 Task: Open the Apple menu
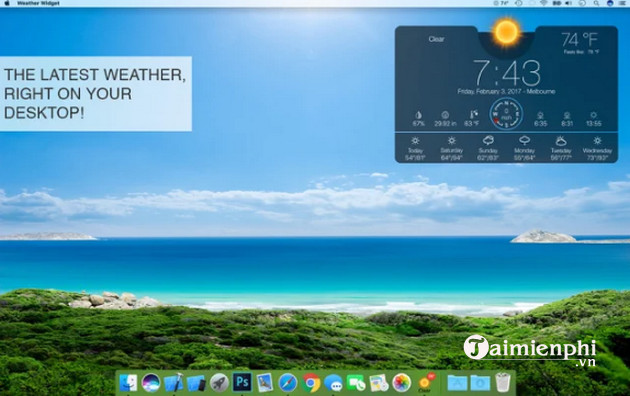point(7,3)
